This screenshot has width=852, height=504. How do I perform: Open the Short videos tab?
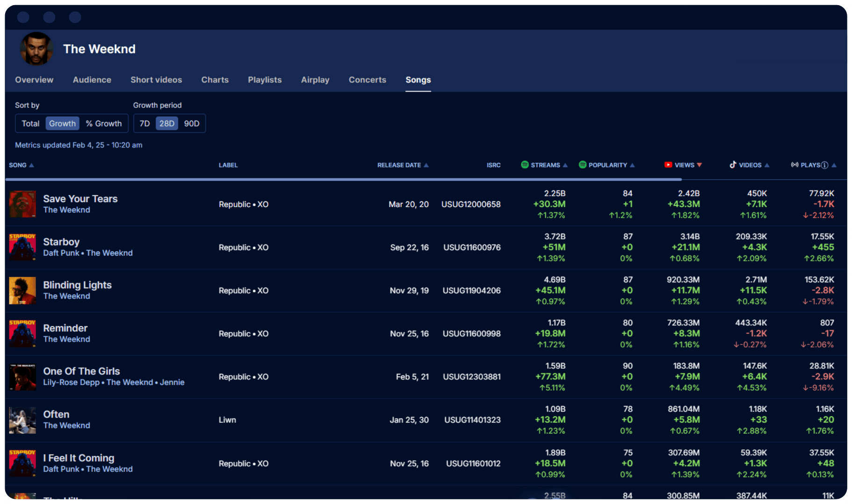pos(156,80)
